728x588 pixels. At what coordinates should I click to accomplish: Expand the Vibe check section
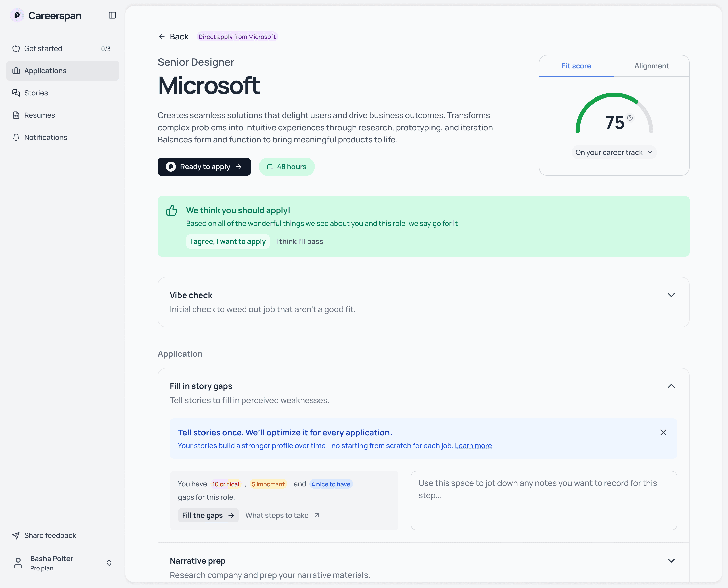[x=671, y=295]
